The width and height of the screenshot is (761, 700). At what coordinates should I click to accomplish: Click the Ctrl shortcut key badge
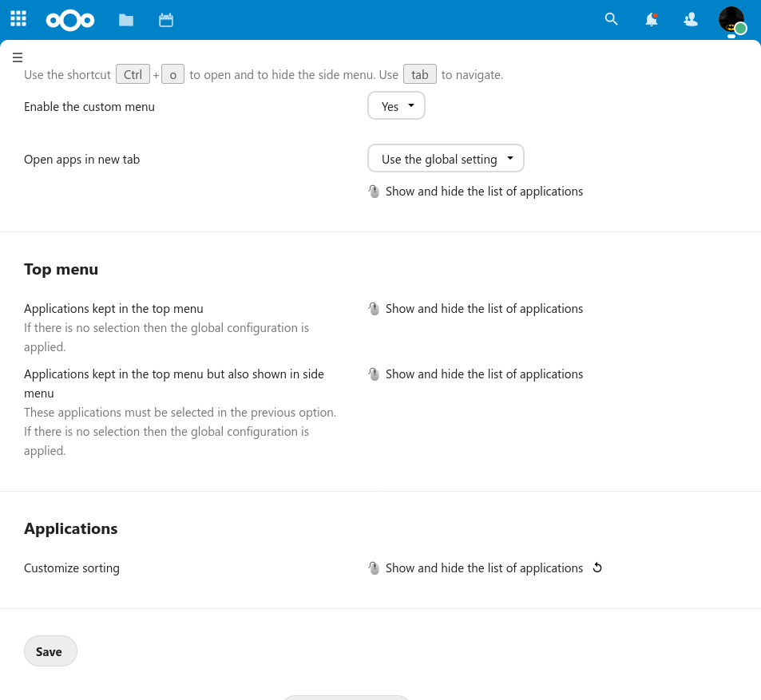tap(133, 75)
